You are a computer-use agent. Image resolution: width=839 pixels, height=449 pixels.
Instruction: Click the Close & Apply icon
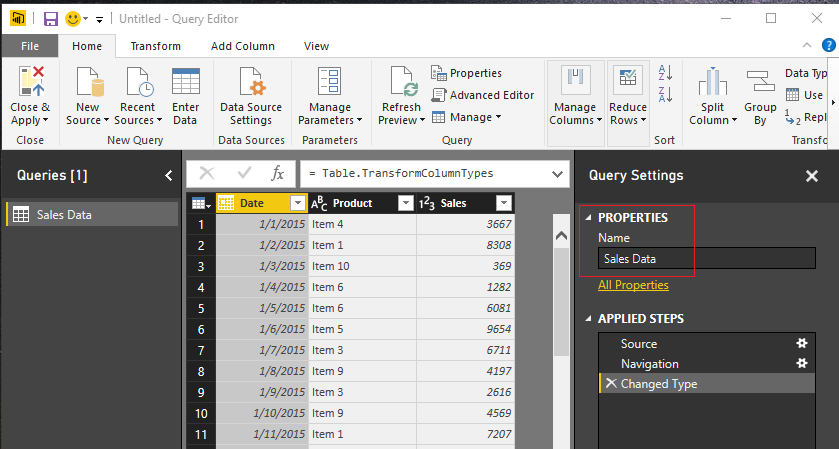31,81
